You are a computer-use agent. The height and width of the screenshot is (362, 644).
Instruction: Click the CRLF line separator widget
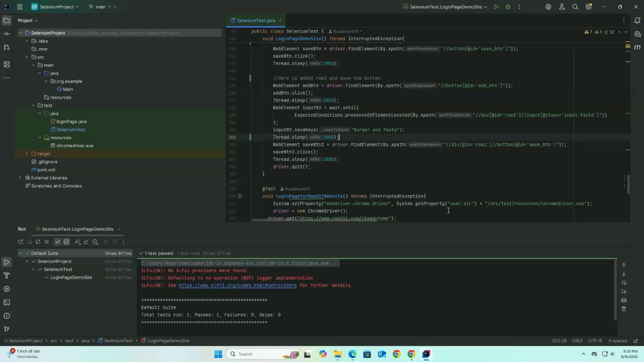pyautogui.click(x=577, y=341)
